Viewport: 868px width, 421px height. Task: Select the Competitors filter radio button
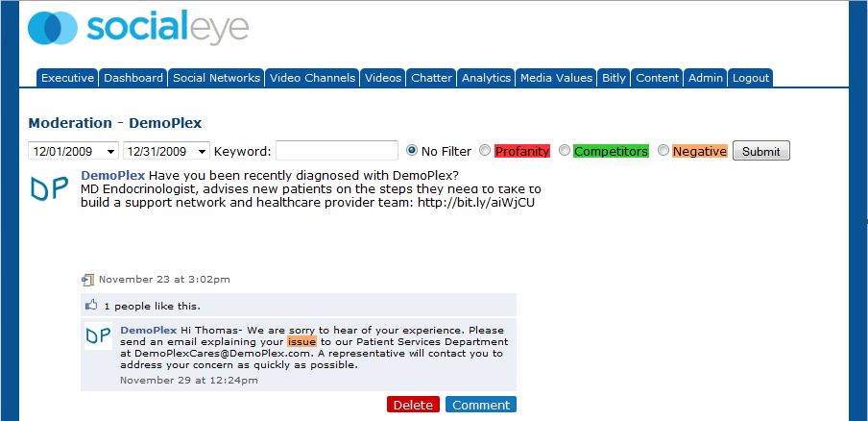[x=564, y=150]
